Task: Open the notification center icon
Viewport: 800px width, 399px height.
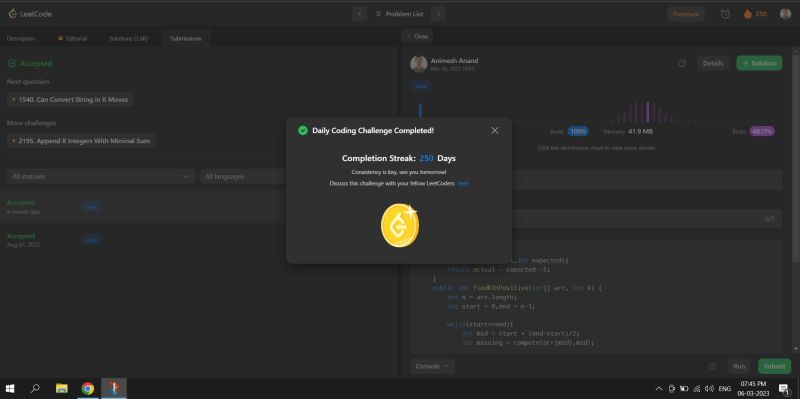Action: pos(783,389)
